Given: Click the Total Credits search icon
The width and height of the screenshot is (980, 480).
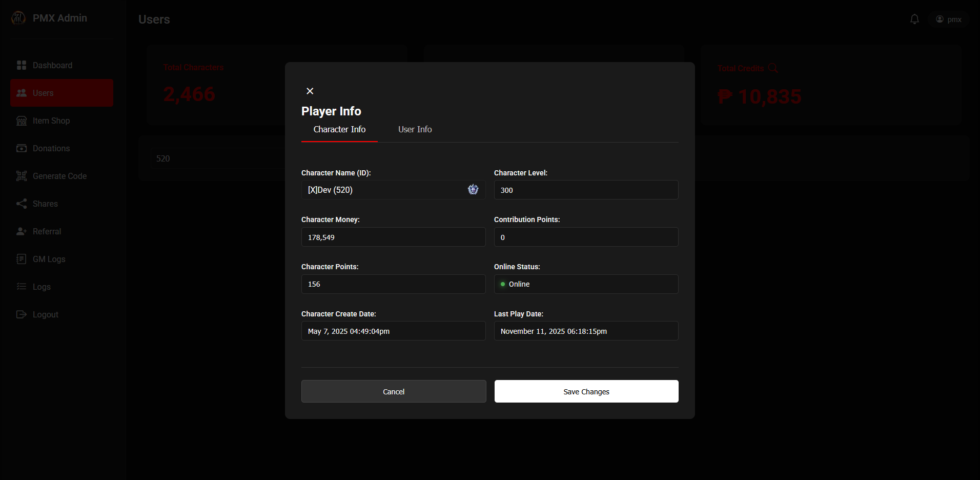Looking at the screenshot, I should click(x=773, y=68).
